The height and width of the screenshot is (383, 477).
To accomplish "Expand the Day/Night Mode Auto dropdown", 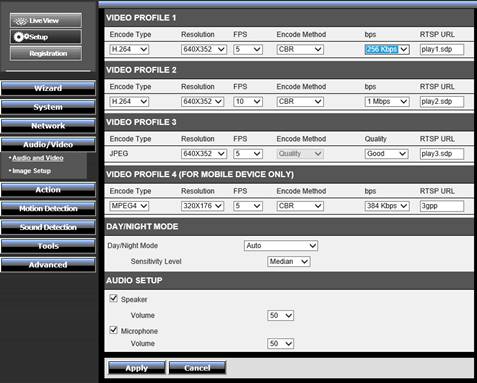I will 281,246.
